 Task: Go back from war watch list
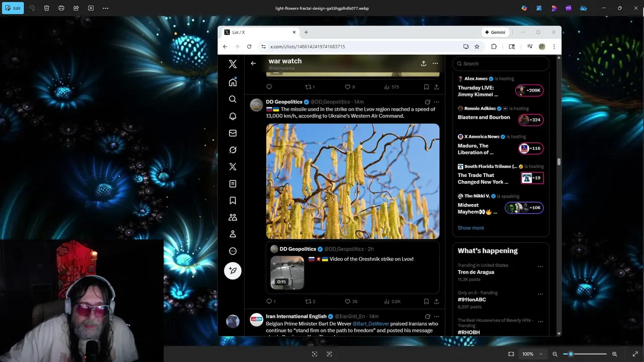click(253, 63)
